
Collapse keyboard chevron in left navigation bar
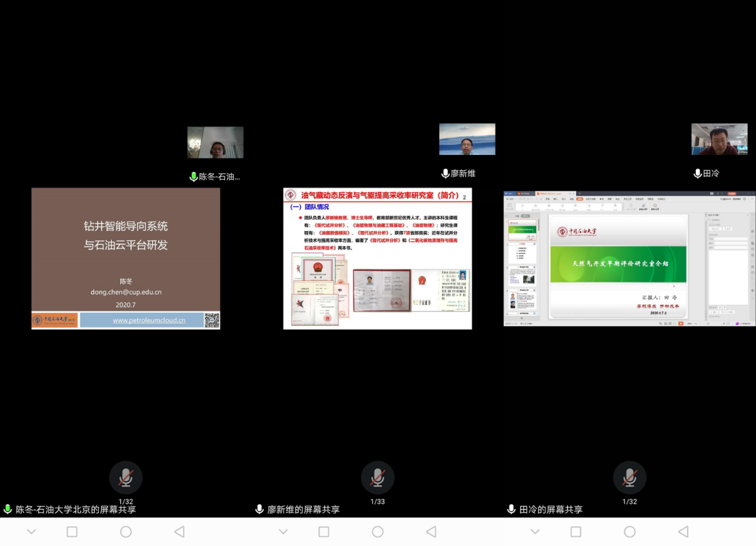tap(32, 532)
